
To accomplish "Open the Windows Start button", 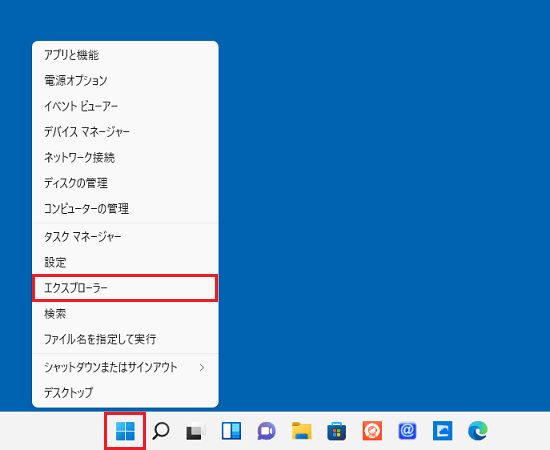I will tap(125, 431).
